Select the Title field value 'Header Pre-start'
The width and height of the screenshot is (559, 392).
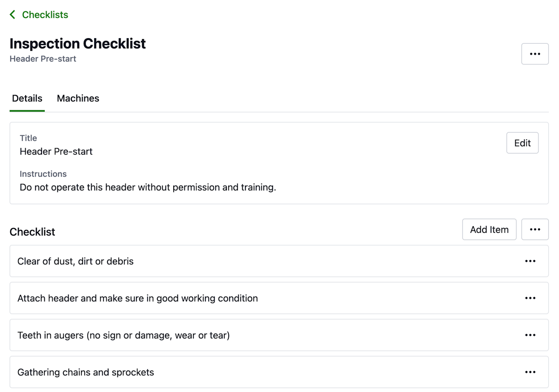[x=56, y=151]
